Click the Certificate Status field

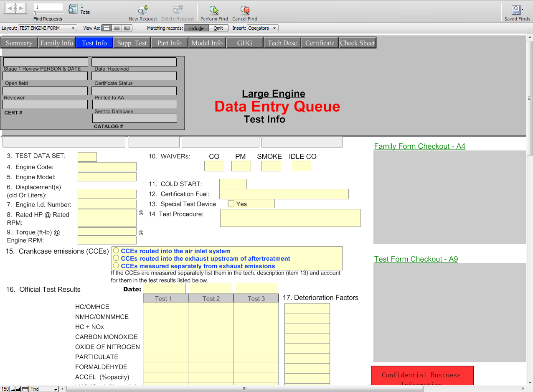pyautogui.click(x=134, y=76)
